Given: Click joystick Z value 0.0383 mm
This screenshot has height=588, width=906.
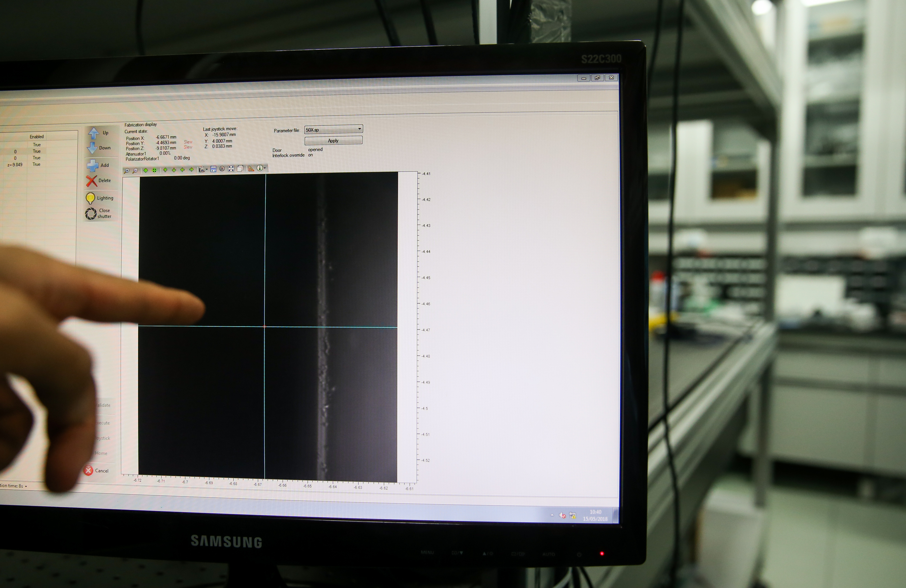Looking at the screenshot, I should pos(222,146).
